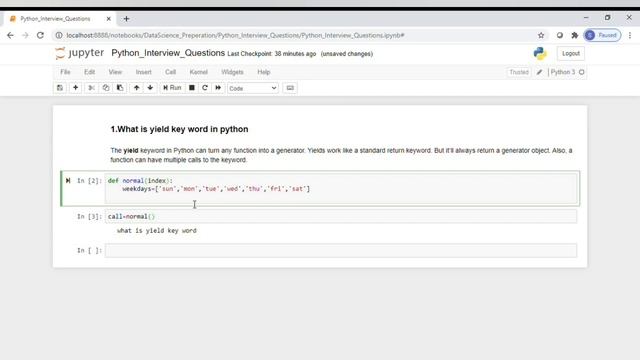Screen dimensions: 640x360
Task: Open cell type dropdown showing Code
Action: pos(253,88)
